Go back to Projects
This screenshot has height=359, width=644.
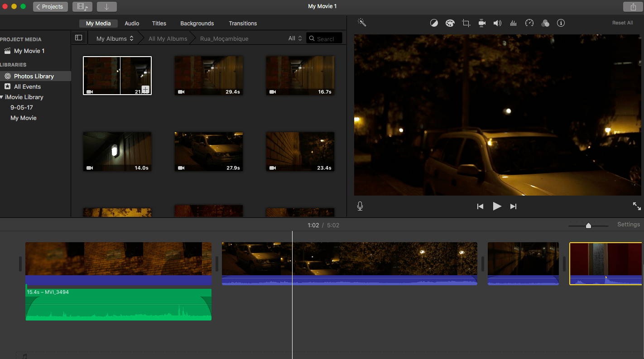(x=50, y=7)
